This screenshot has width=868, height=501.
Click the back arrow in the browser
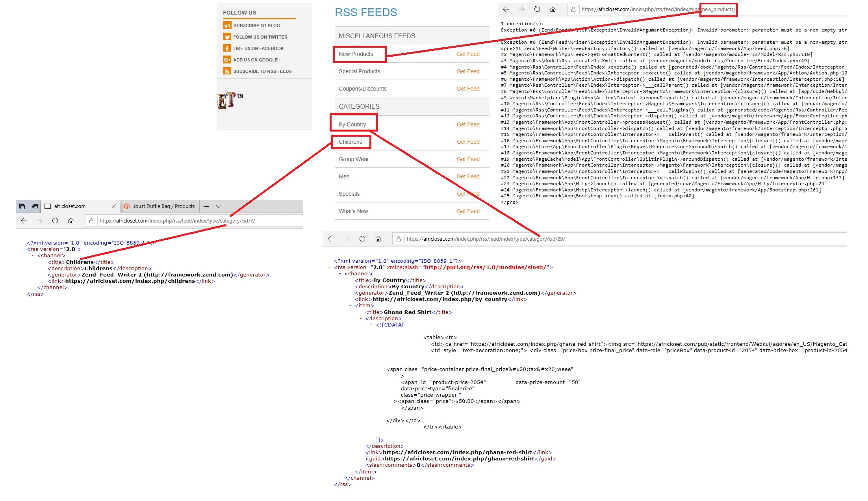(24, 221)
